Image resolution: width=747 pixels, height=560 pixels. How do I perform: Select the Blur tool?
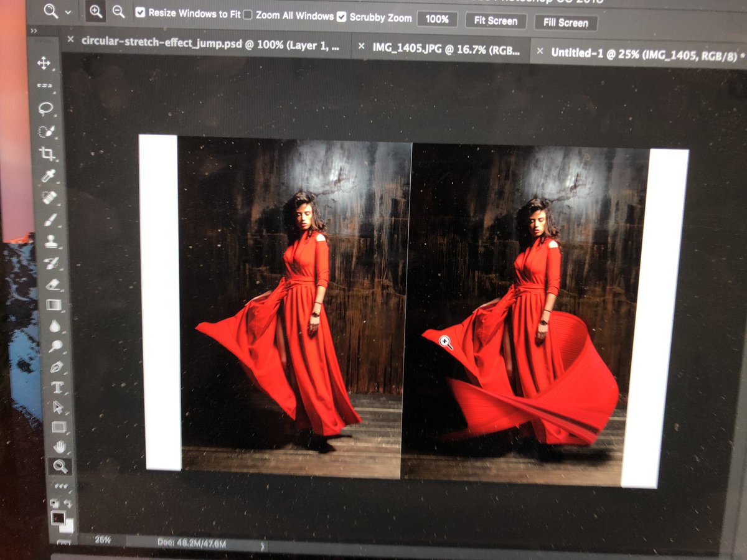pos(54,326)
